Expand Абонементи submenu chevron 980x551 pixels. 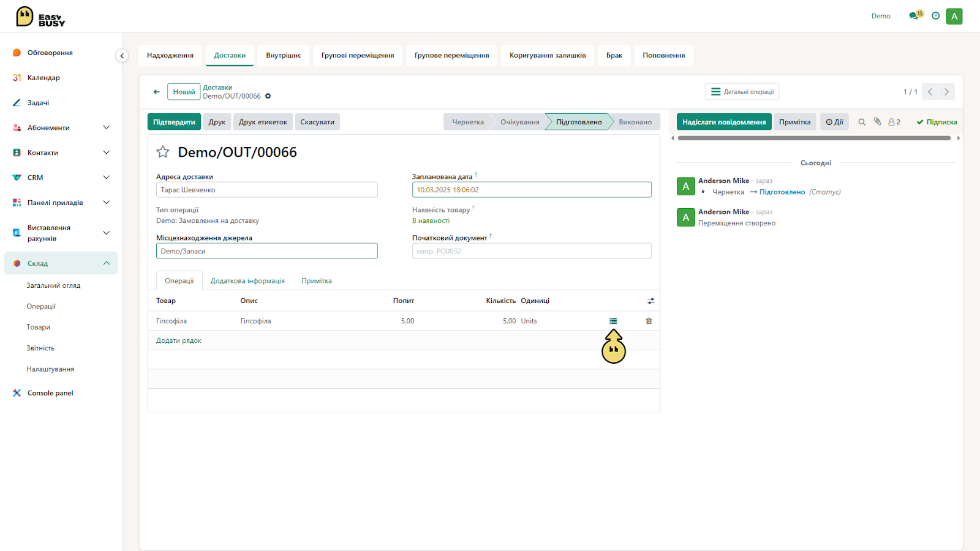point(106,127)
